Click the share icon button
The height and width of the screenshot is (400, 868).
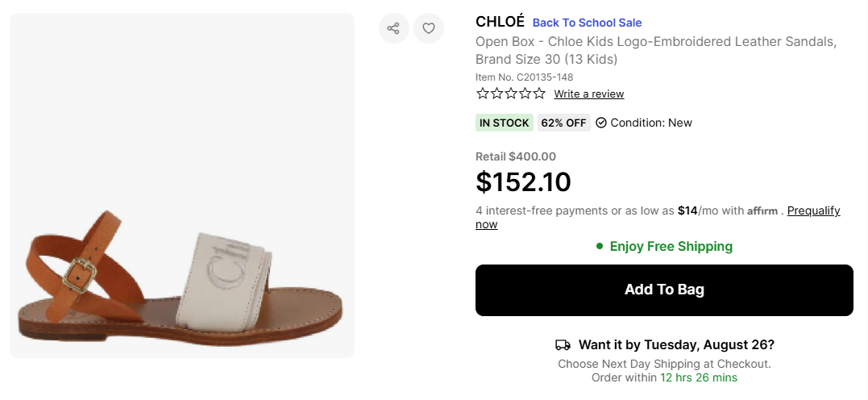click(x=393, y=28)
